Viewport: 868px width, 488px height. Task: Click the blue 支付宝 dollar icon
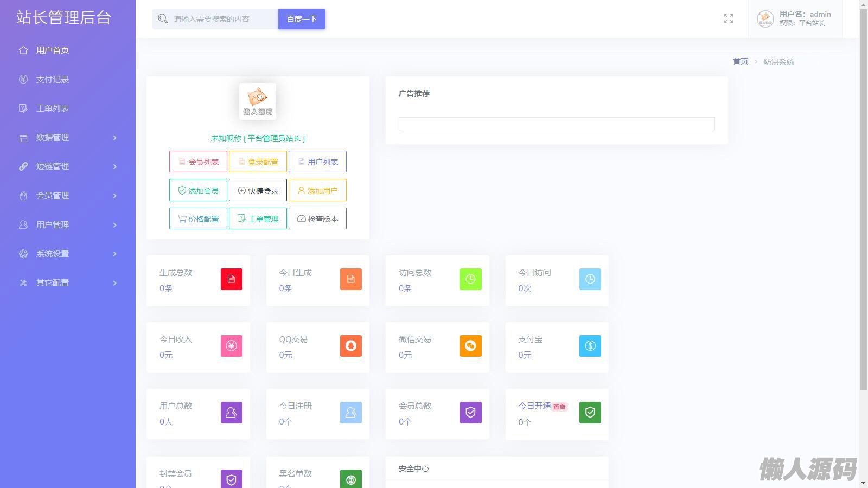click(x=590, y=346)
